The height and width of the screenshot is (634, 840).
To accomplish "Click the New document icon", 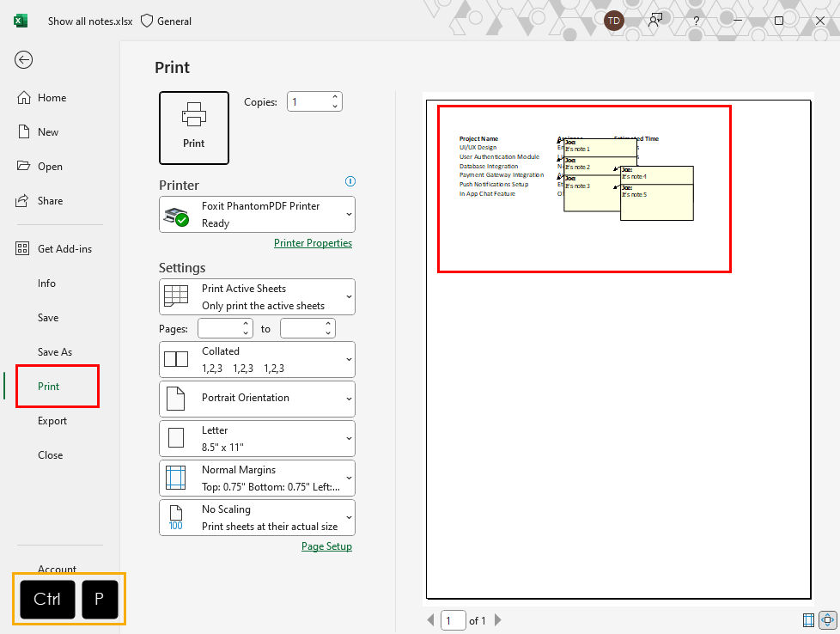I will [23, 131].
